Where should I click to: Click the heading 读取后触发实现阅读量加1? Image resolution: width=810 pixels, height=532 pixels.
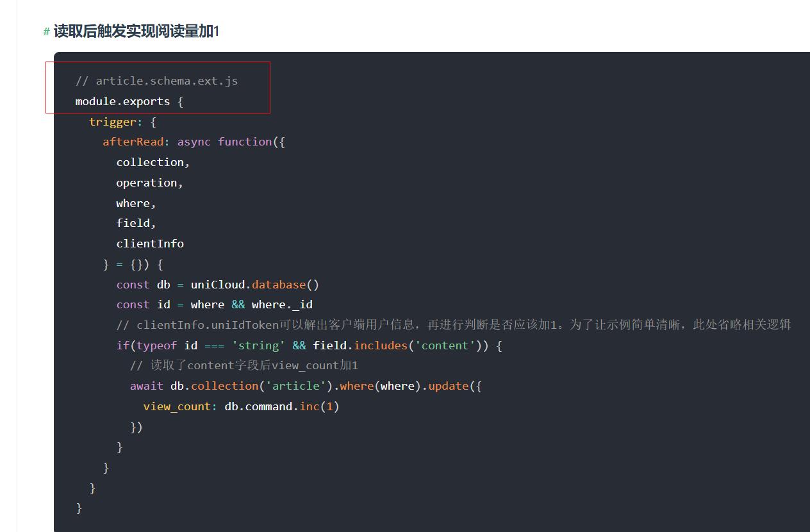136,31
